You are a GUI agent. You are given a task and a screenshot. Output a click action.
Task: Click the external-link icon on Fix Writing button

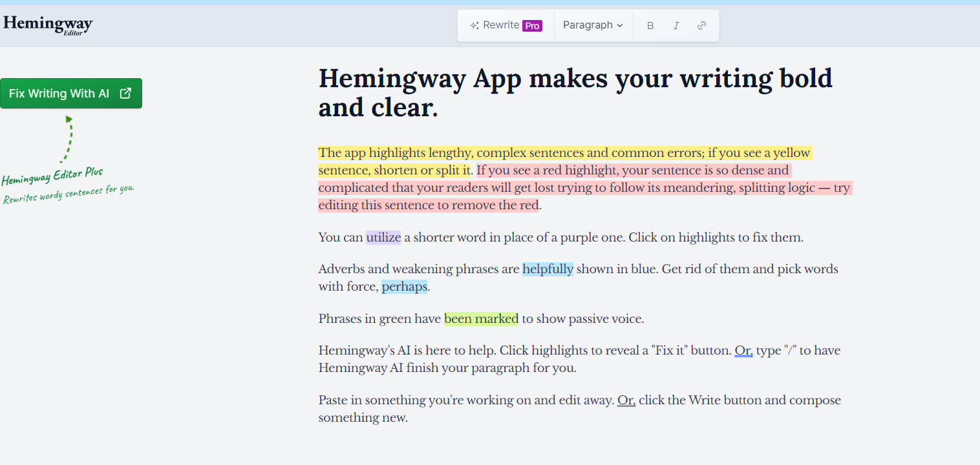(126, 93)
